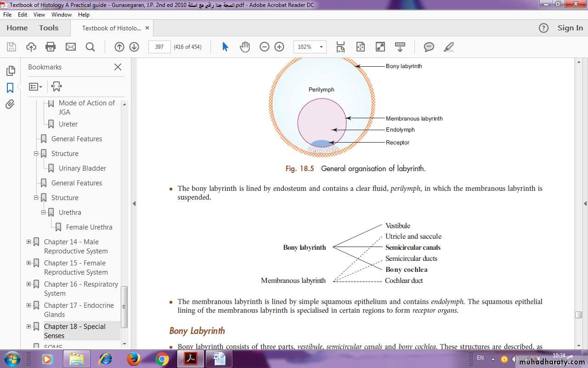
Task: Open the Add comment sticky note tool
Action: 429,46
